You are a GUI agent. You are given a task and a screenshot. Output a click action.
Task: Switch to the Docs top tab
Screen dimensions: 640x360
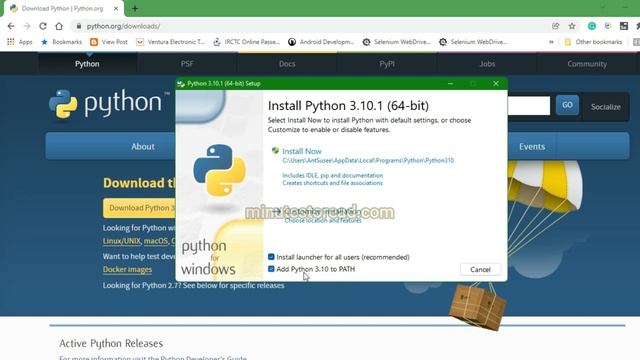287,64
